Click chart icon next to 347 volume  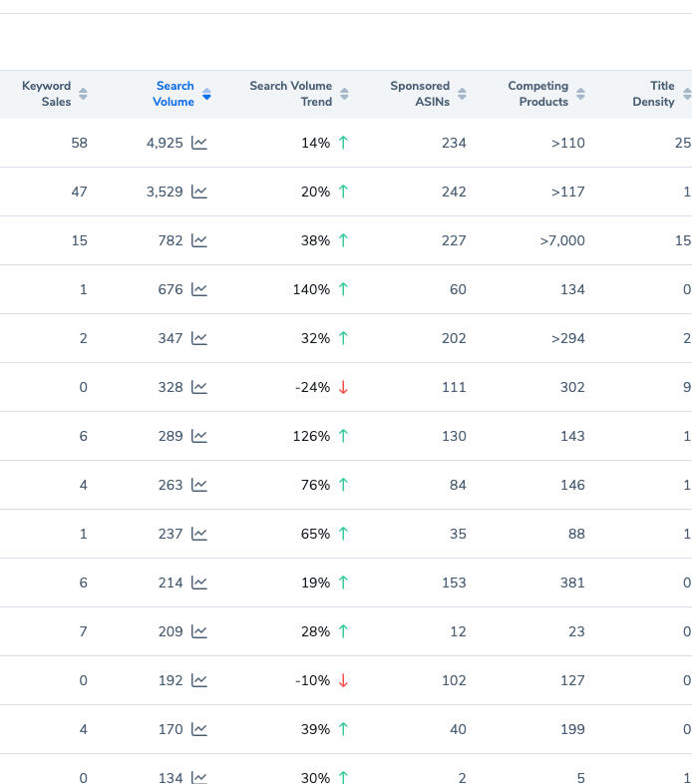[199, 338]
